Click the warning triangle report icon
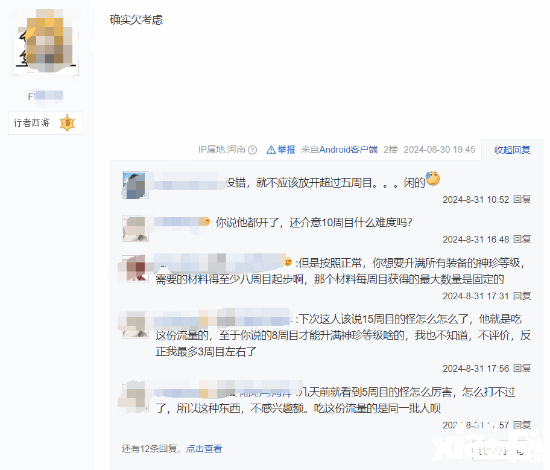This screenshot has width=550, height=470. pyautogui.click(x=271, y=150)
